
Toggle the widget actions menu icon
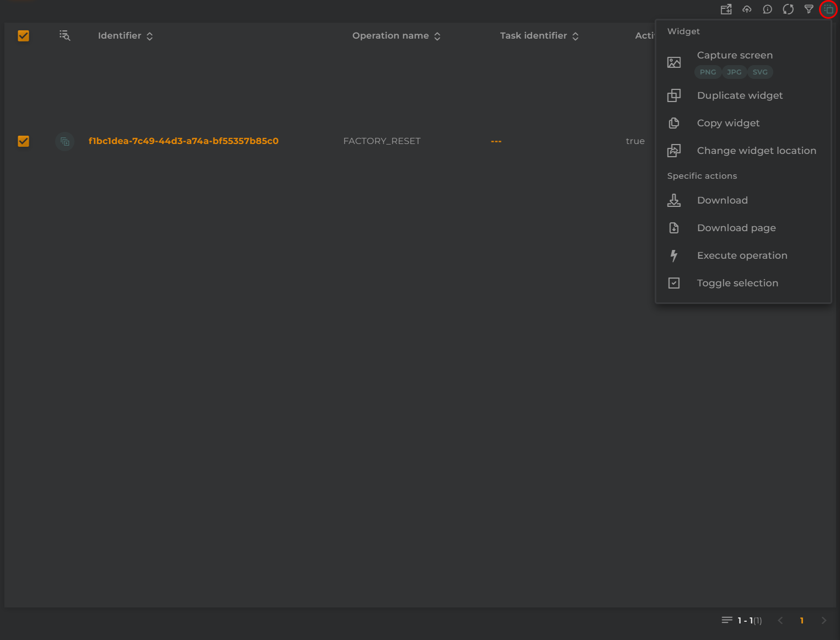point(828,9)
